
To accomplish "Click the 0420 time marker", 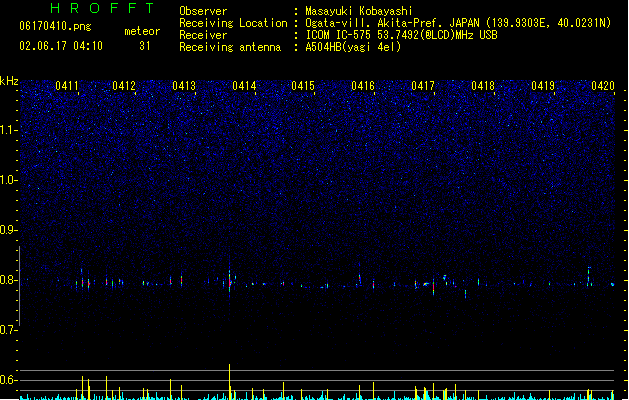I will click(x=603, y=86).
